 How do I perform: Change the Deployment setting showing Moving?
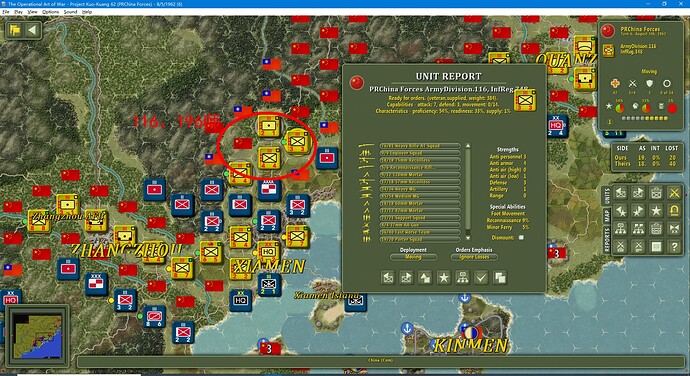pos(413,257)
